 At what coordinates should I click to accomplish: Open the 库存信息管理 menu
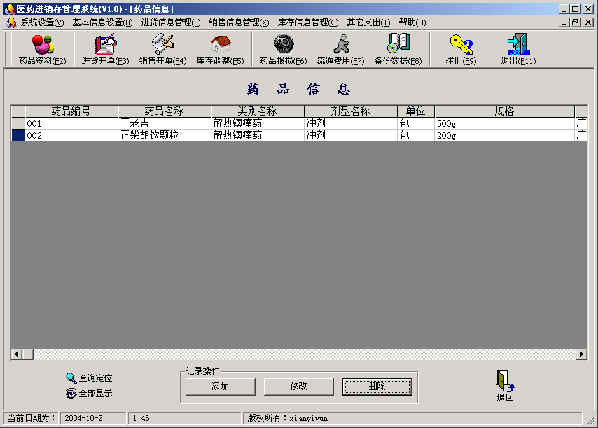[x=308, y=23]
